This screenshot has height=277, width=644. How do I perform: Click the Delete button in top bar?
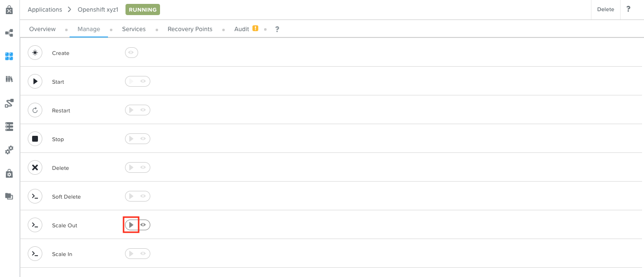606,9
